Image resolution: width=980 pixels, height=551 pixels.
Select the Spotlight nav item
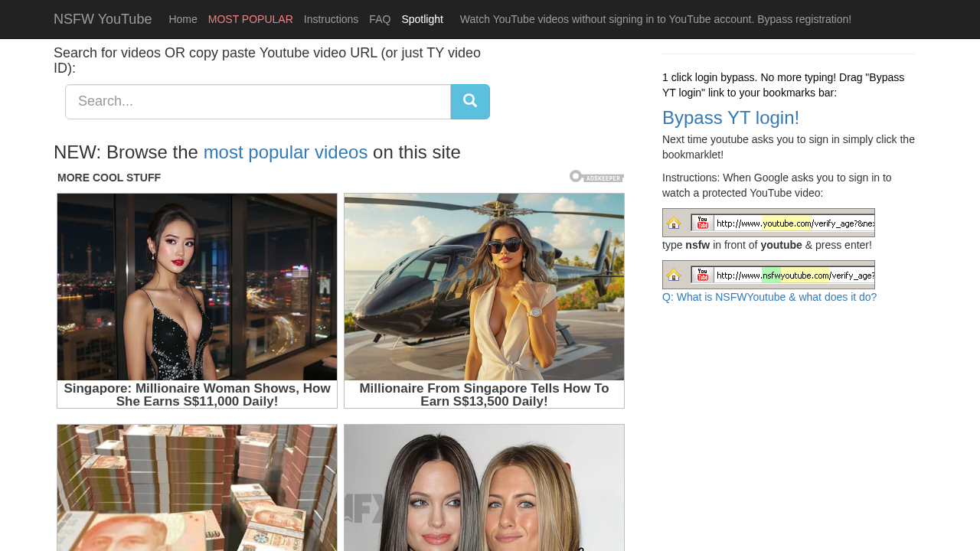[x=423, y=19]
